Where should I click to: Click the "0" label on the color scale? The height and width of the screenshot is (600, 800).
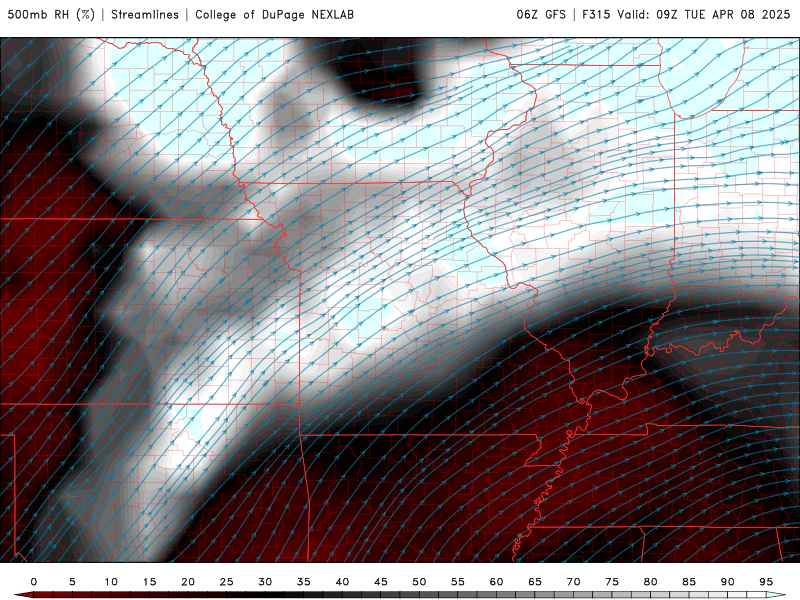[34, 582]
